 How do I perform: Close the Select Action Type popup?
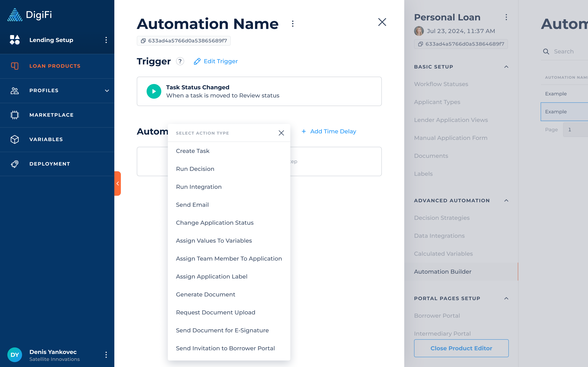pos(281,133)
